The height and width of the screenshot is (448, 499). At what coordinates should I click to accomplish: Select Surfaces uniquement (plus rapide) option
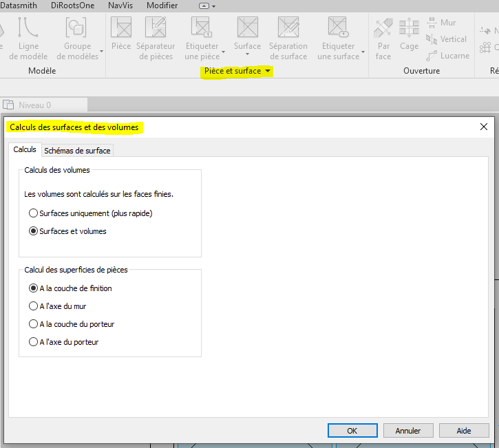pos(34,213)
